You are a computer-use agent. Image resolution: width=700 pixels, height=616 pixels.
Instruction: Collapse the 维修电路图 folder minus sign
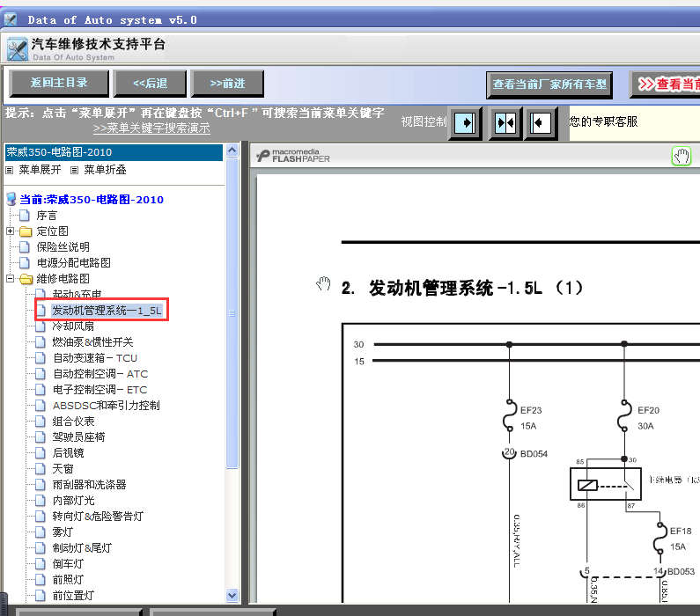click(10, 278)
